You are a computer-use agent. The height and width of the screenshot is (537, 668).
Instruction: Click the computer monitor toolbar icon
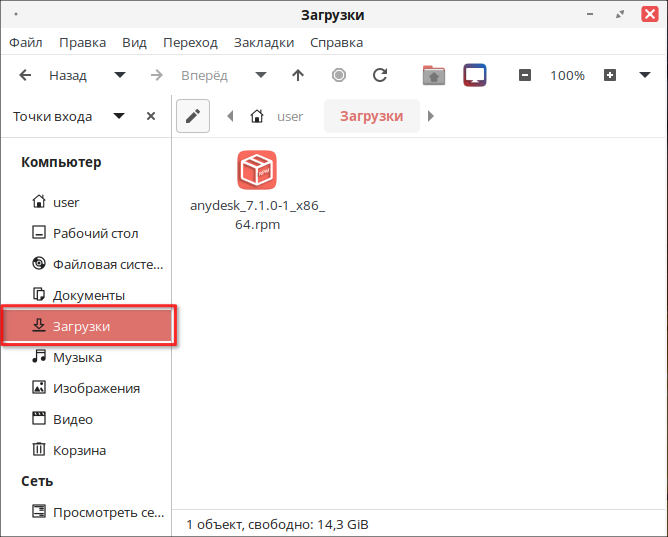pos(475,75)
